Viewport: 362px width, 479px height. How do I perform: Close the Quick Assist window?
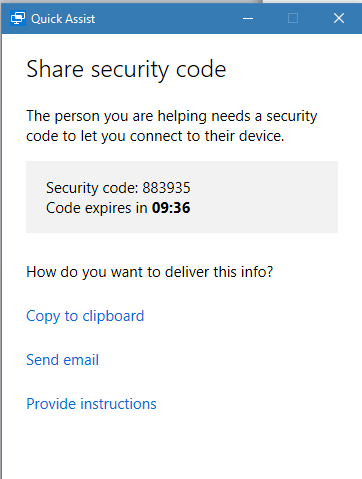(x=339, y=18)
